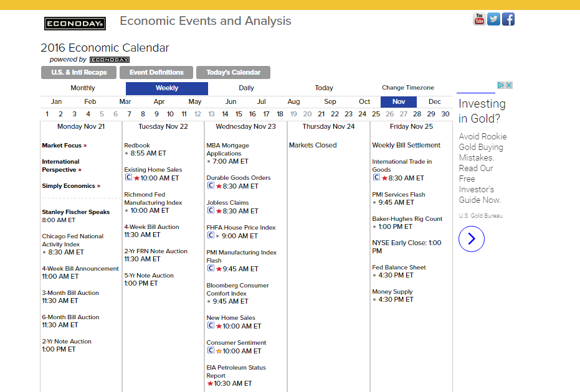Close the ad using the X icon
The width and height of the screenshot is (580, 392).
509,85
